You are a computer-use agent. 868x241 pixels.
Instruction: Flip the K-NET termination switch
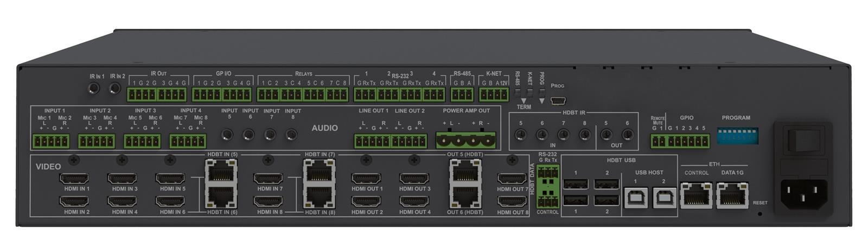pyautogui.click(x=529, y=93)
